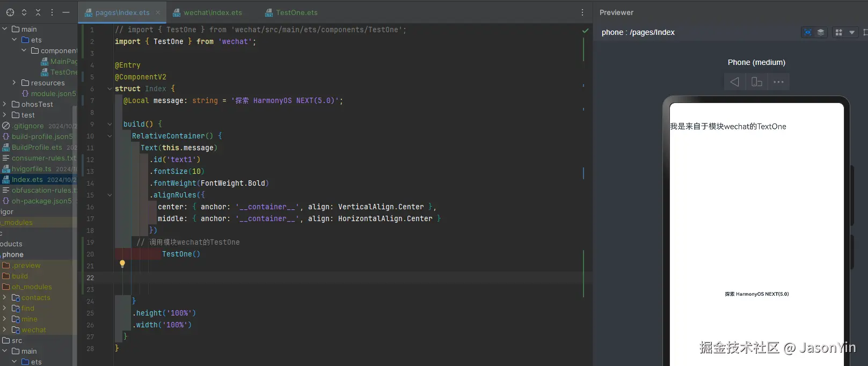Select TestOne file in project tree
The image size is (868, 366).
[x=59, y=72]
